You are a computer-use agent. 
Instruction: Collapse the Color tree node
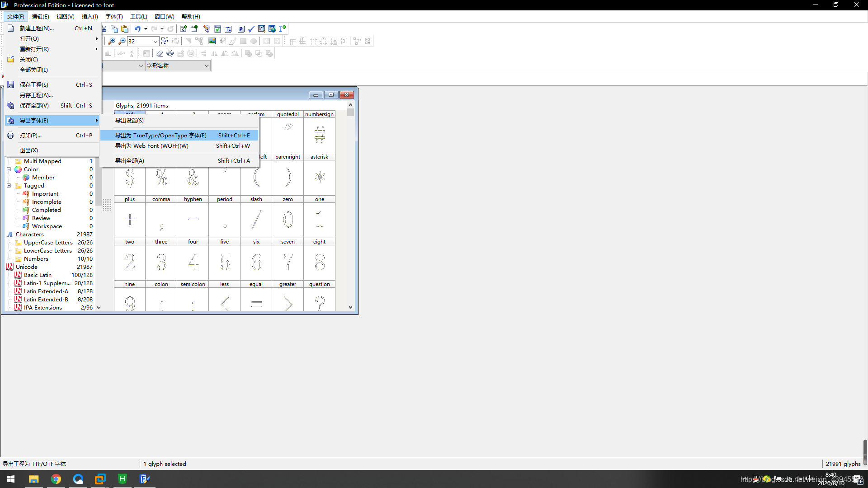[9, 169]
